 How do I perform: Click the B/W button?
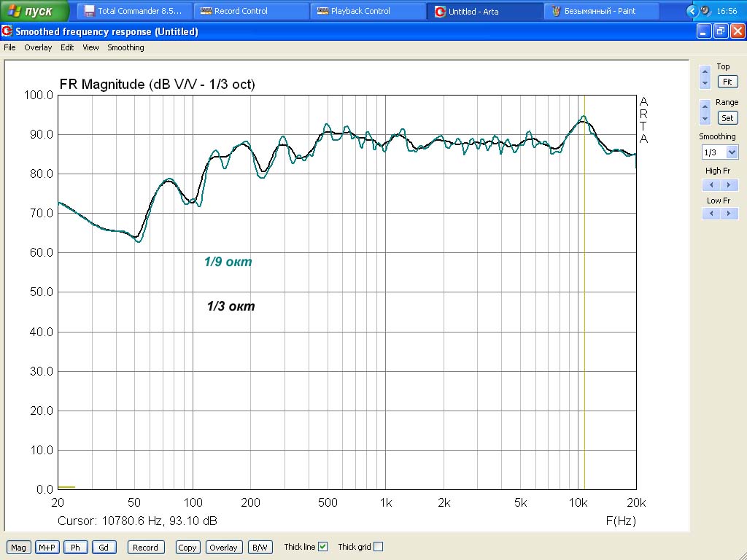(x=260, y=548)
